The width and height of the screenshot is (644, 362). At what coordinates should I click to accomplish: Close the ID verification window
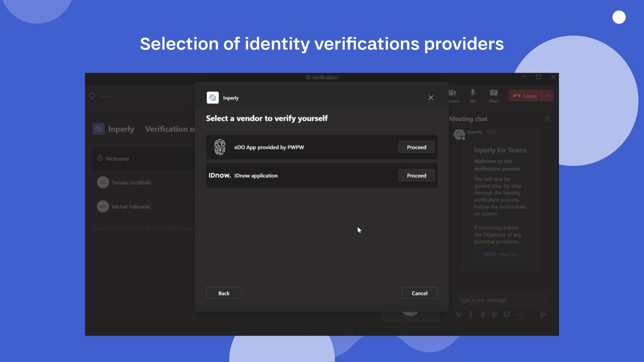(553, 77)
